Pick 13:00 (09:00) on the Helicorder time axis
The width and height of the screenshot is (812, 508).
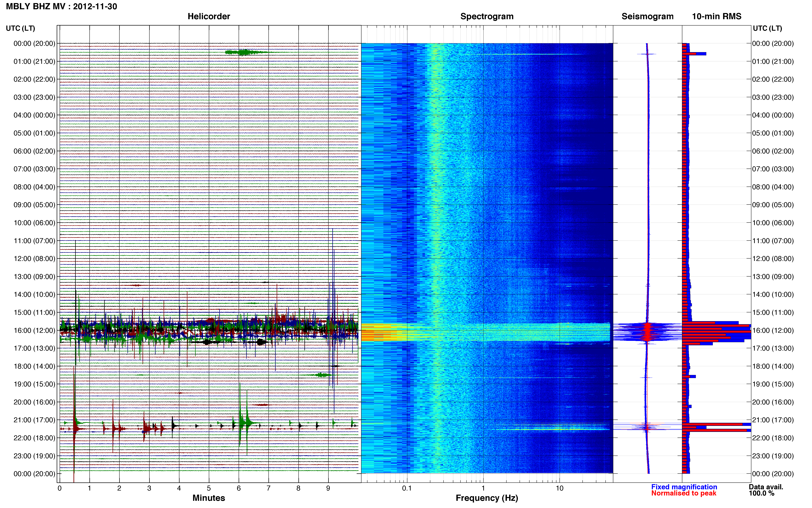[34, 277]
